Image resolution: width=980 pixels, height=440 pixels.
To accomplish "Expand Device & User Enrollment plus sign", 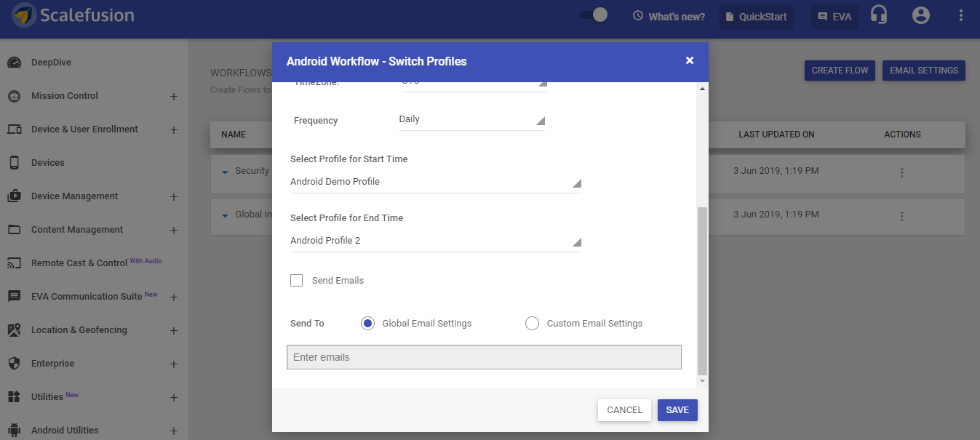I will (x=174, y=129).
